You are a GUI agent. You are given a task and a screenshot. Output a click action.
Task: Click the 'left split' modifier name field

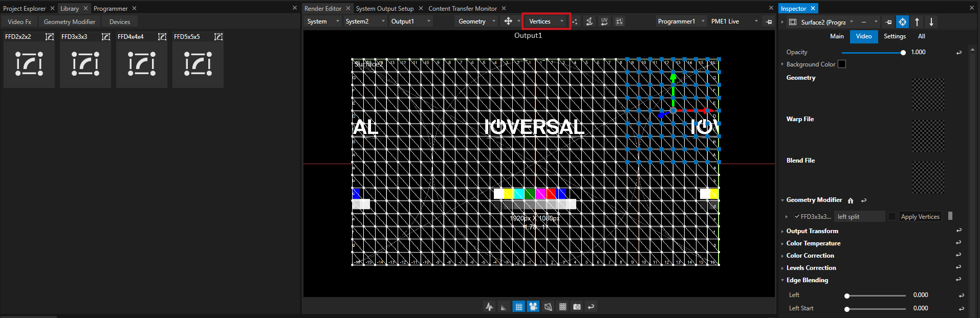pyautogui.click(x=860, y=216)
